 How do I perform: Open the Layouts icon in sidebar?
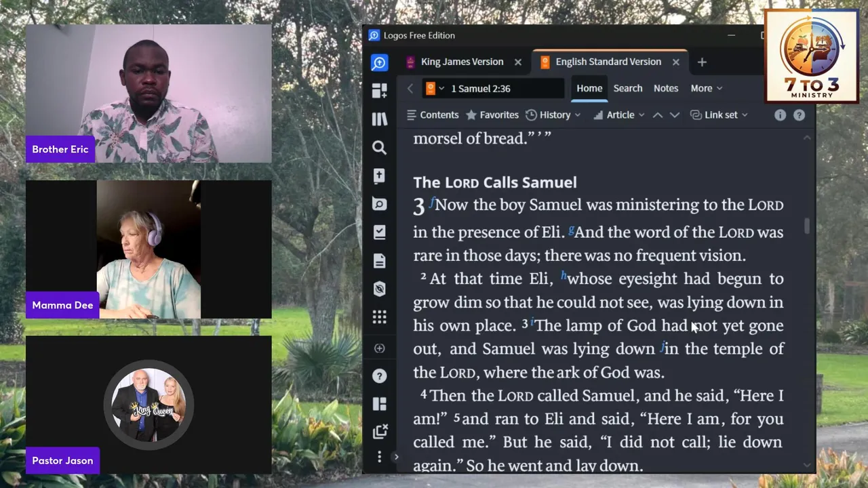379,404
